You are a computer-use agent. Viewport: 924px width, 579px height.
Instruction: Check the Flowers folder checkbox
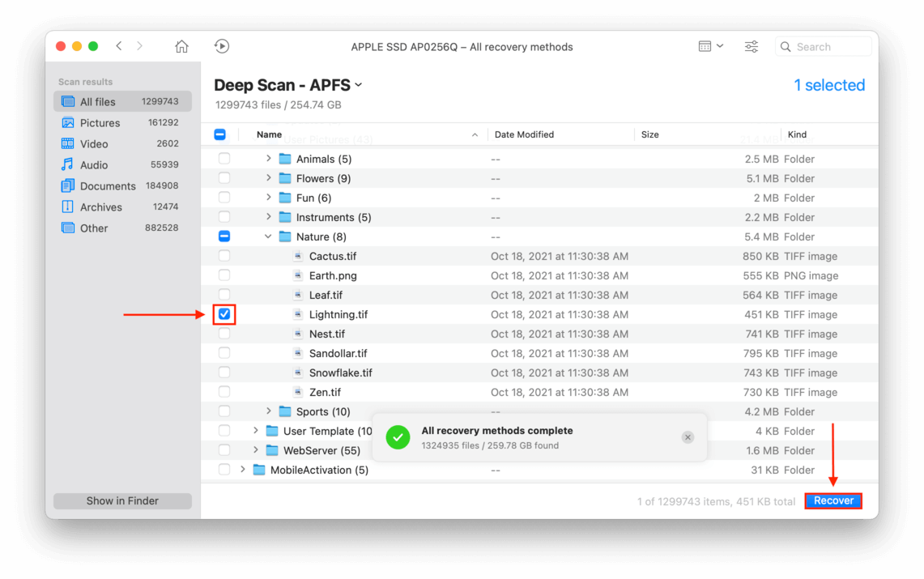[224, 178]
